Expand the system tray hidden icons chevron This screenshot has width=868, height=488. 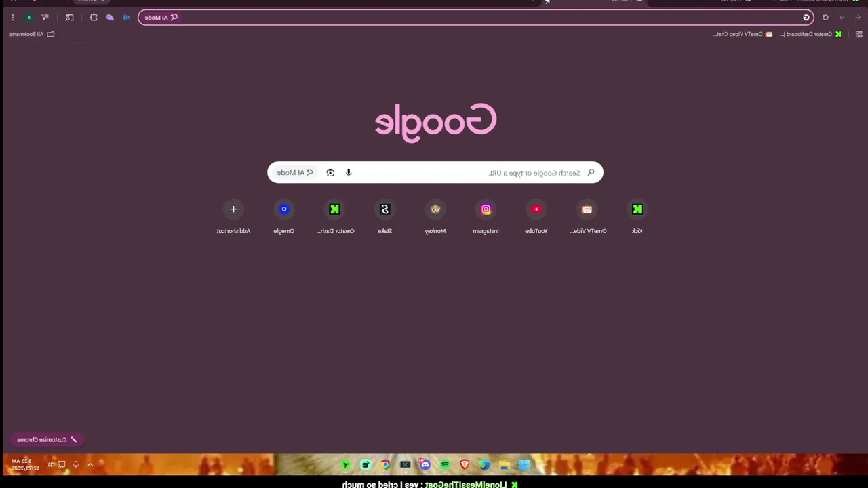[90, 465]
